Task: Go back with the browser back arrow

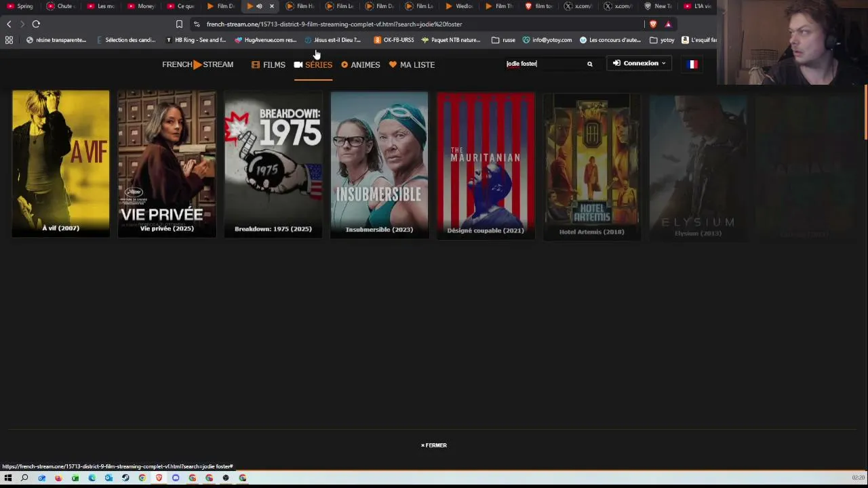Action: point(9,24)
